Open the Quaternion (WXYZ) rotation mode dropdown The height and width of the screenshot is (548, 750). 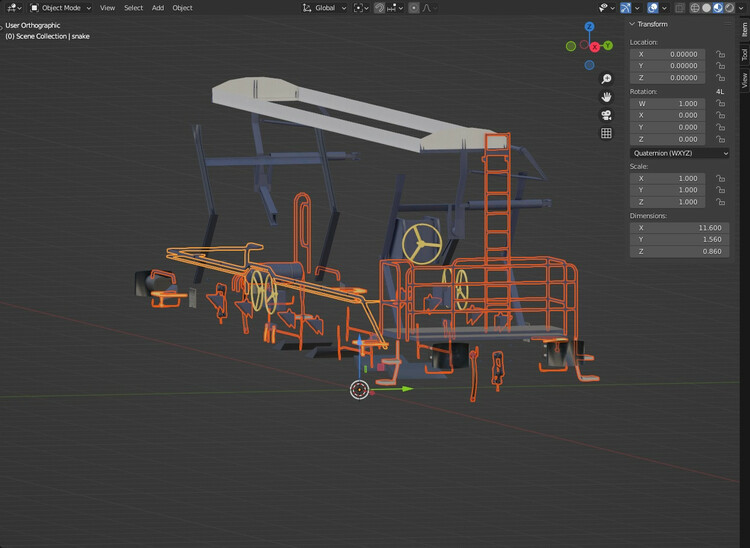(x=680, y=153)
